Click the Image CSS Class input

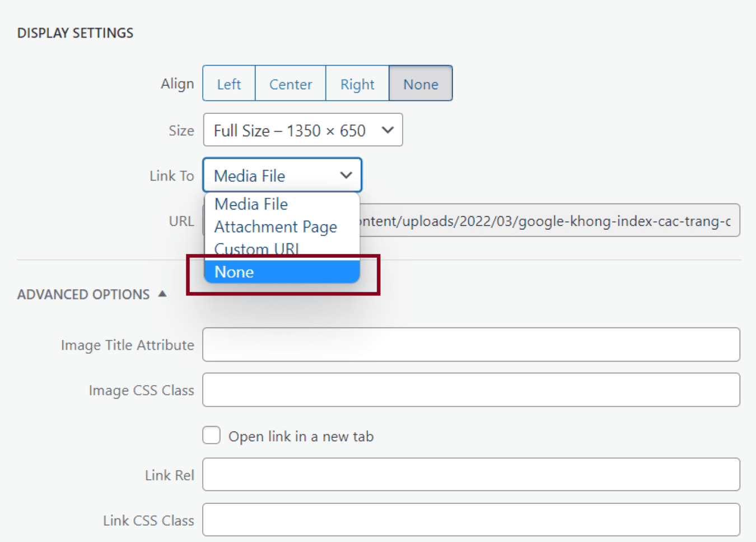point(471,390)
